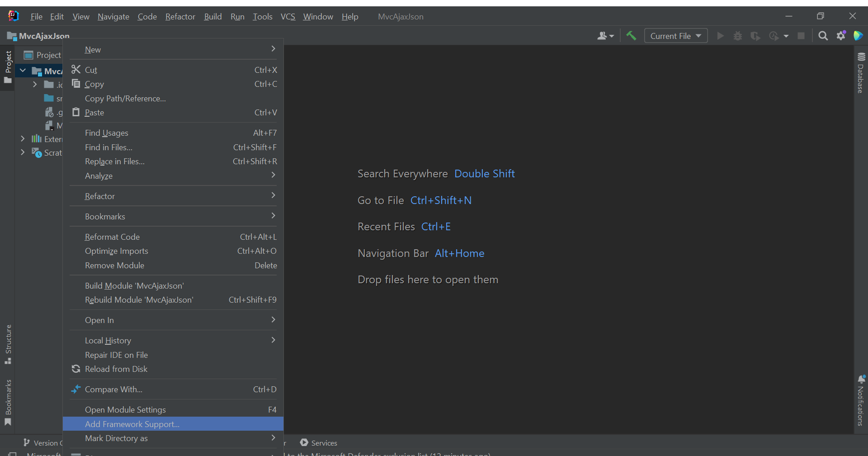This screenshot has height=456, width=868.
Task: Open IDE settings gear icon
Action: click(841, 36)
